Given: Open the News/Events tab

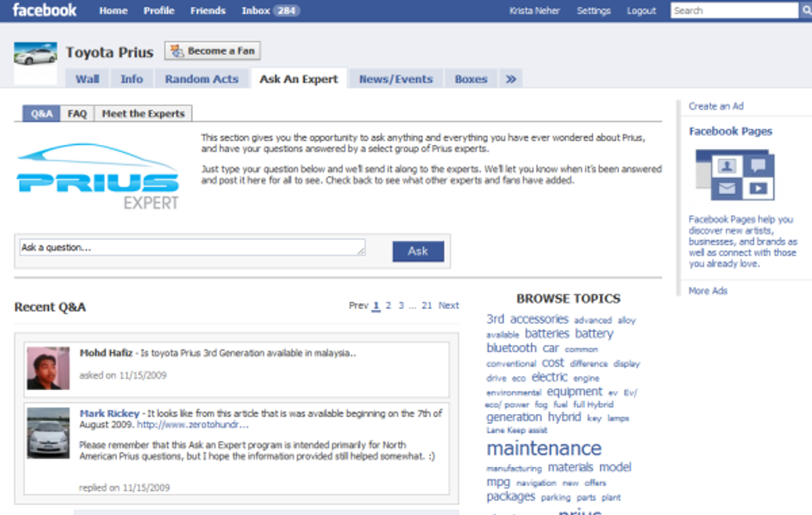Looking at the screenshot, I should point(395,79).
